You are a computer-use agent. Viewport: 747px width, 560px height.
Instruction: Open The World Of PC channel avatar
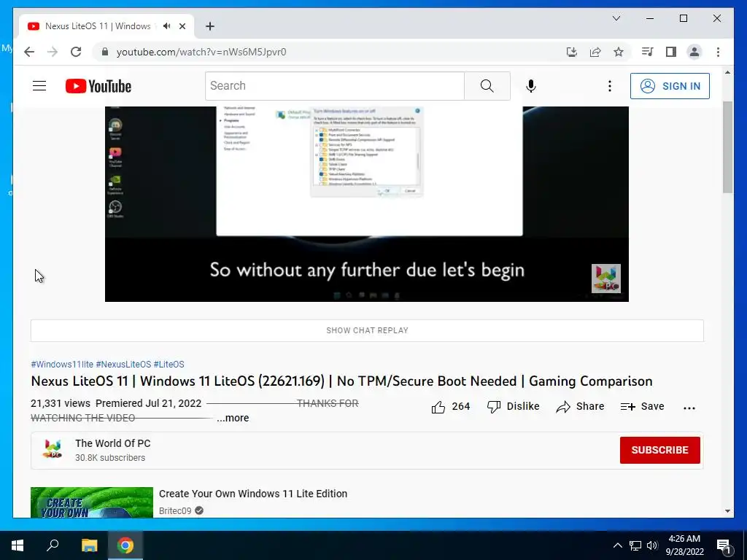point(53,449)
